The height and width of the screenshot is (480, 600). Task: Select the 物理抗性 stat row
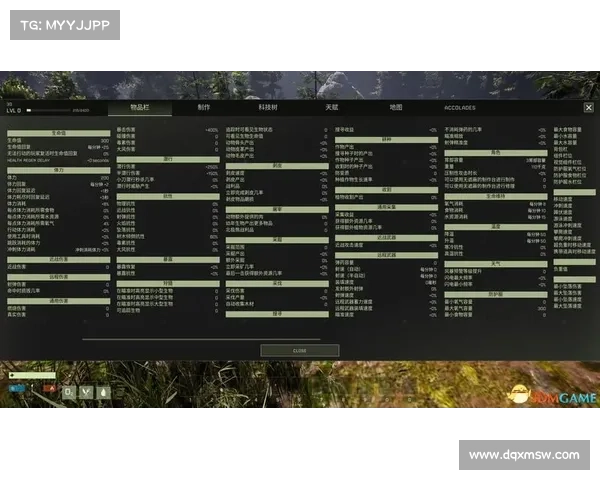tap(168, 204)
